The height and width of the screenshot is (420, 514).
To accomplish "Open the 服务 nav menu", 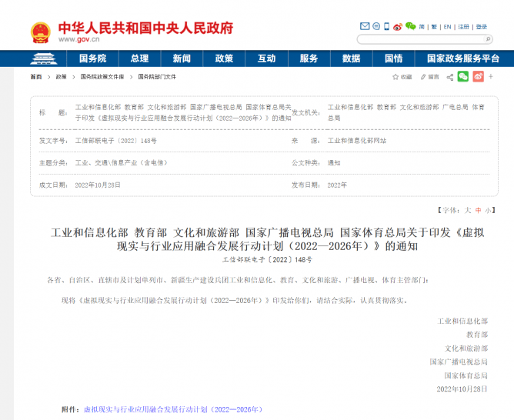I will pos(309,58).
